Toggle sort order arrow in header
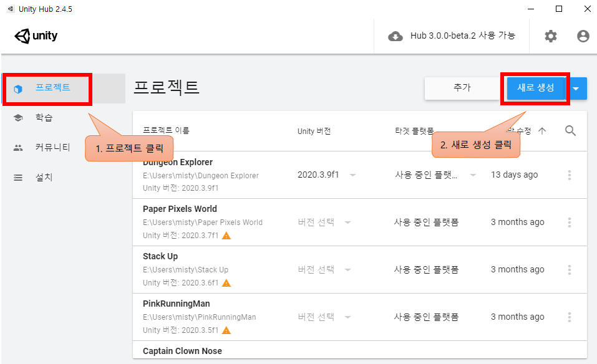This screenshot has height=364, width=597. click(x=542, y=131)
